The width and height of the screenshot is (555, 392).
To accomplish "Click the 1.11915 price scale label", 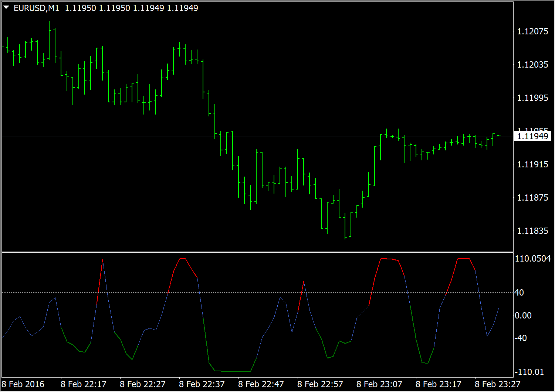I will point(532,164).
